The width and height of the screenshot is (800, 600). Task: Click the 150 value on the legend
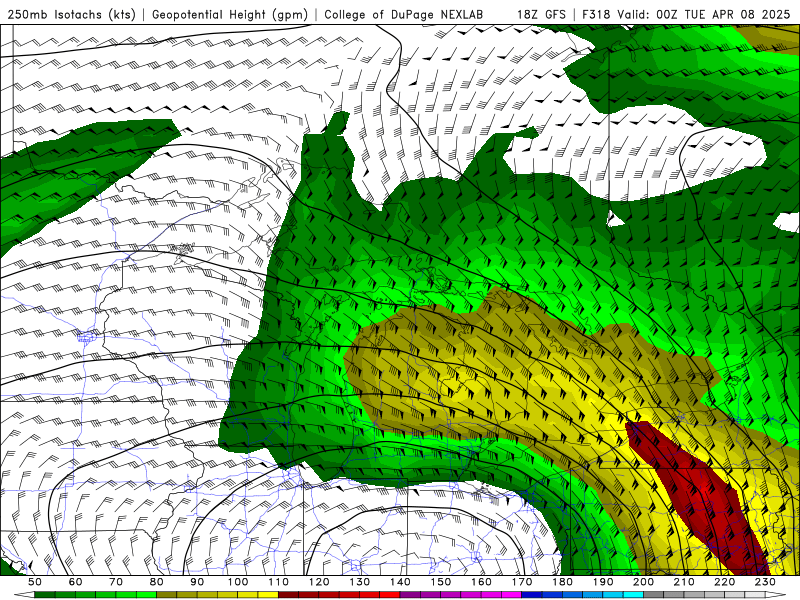[441, 582]
